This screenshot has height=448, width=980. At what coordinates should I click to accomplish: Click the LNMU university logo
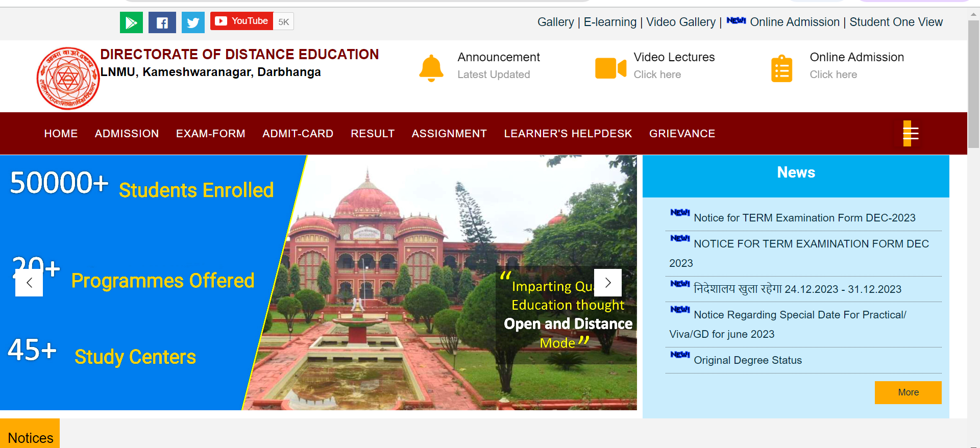[x=68, y=78]
